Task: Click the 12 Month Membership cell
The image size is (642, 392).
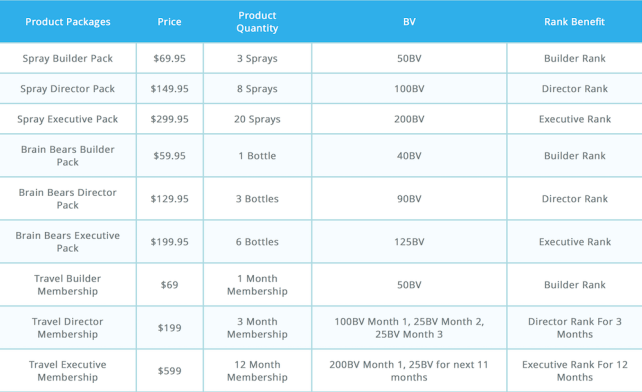Action: tap(257, 371)
